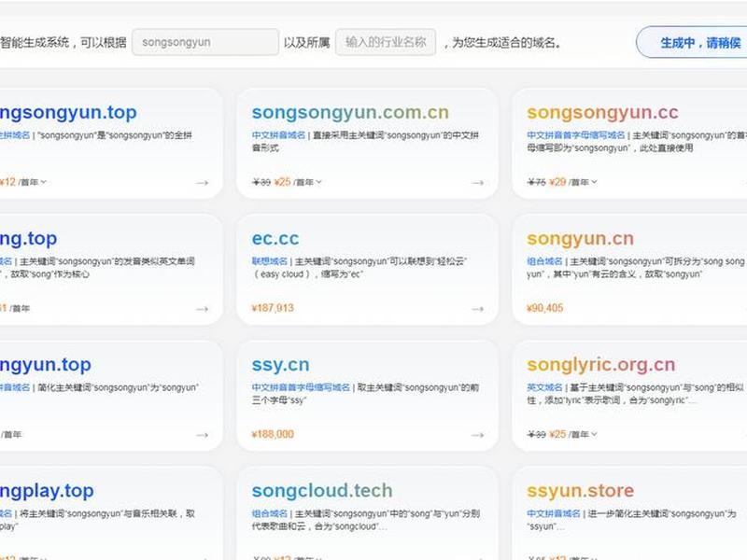Open the ec.cc domain link

click(x=275, y=239)
